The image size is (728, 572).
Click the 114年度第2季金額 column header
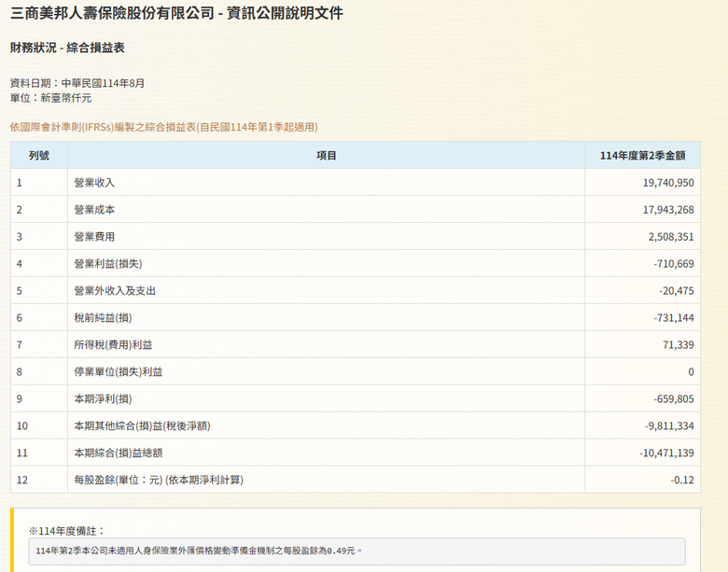point(642,155)
